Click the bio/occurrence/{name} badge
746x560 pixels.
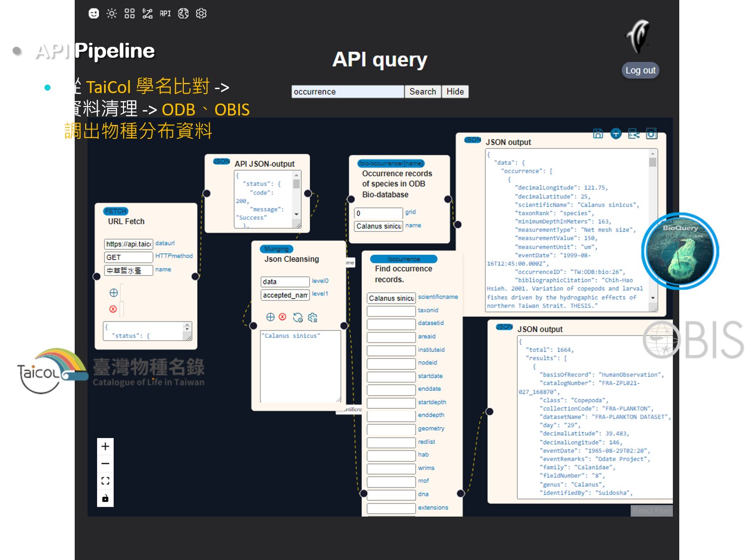tap(391, 163)
